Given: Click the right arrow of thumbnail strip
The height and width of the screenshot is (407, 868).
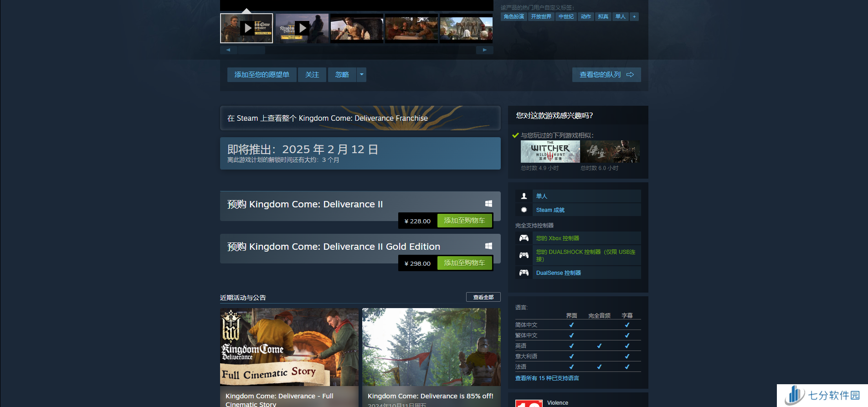Looking at the screenshot, I should click(x=485, y=50).
